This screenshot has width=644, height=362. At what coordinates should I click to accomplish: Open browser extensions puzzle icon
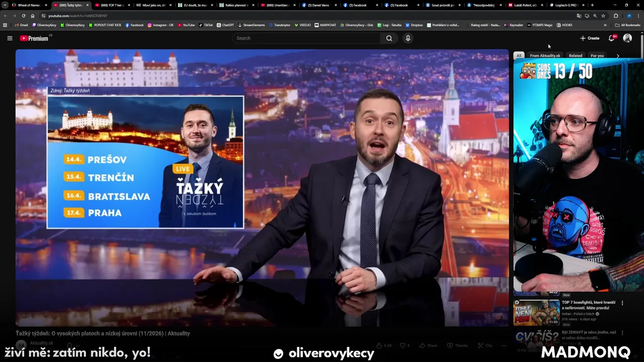pos(616,16)
